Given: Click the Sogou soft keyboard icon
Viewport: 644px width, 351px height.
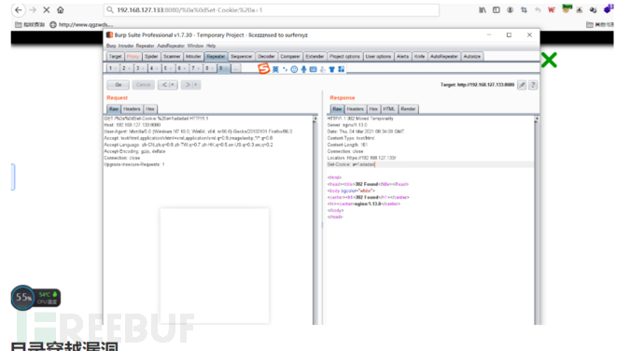Looking at the screenshot, I should tap(313, 69).
